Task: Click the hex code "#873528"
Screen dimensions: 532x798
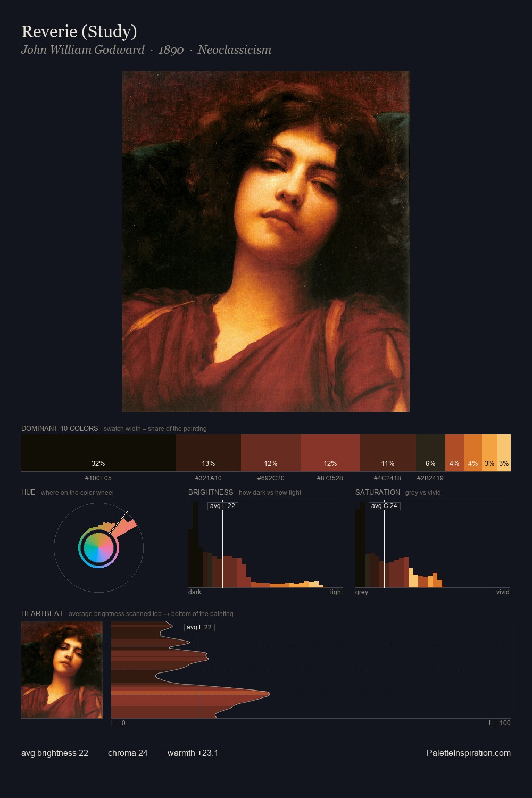Action: (330, 478)
